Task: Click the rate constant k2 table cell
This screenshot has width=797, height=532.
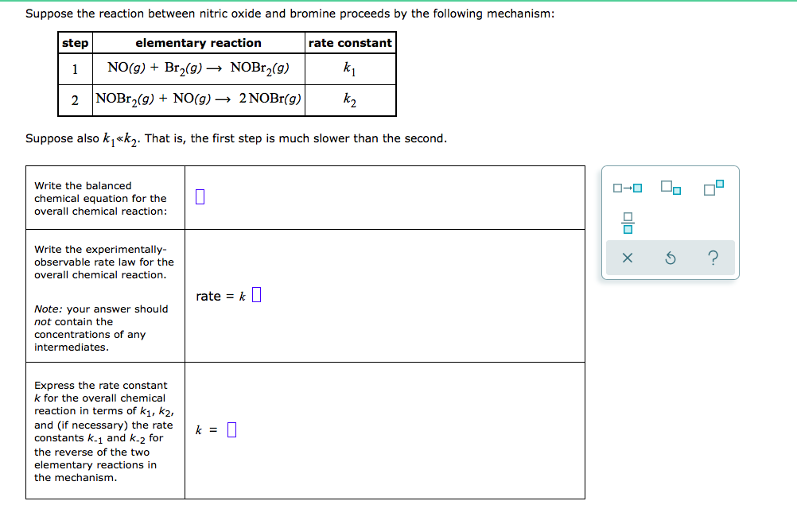Action: [x=350, y=99]
